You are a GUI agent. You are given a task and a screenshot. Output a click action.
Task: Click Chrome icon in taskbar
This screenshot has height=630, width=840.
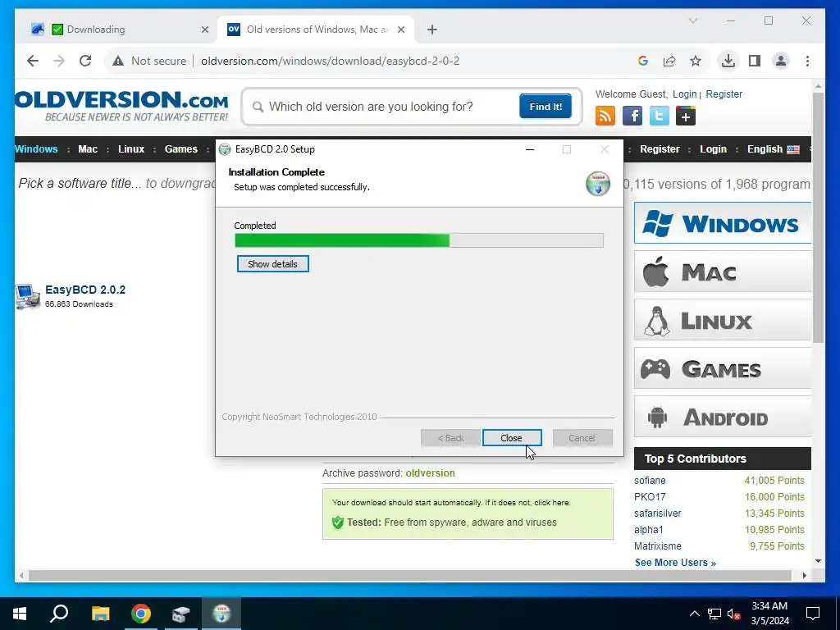pos(141,614)
